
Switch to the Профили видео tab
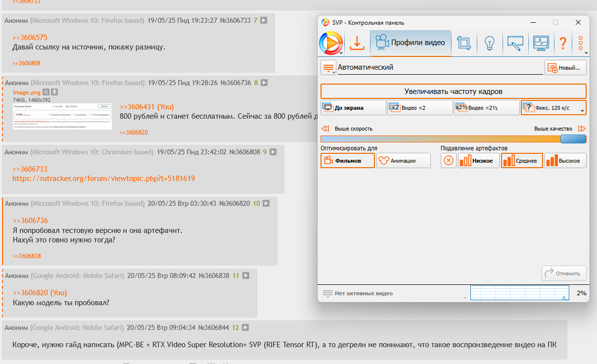tap(411, 43)
